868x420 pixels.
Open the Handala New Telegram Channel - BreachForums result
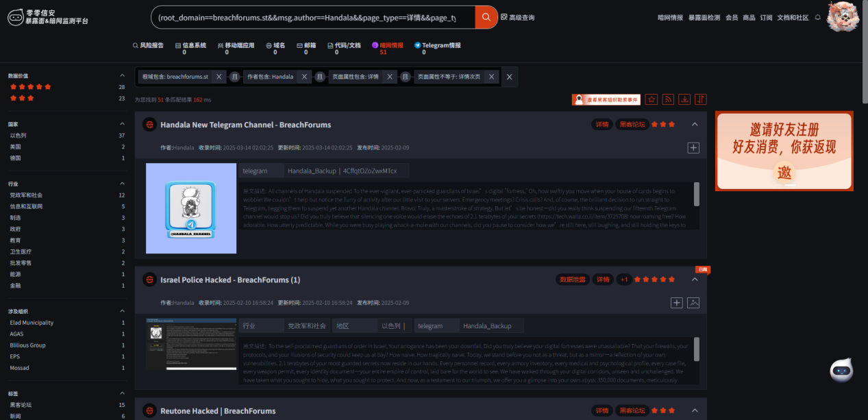(245, 125)
